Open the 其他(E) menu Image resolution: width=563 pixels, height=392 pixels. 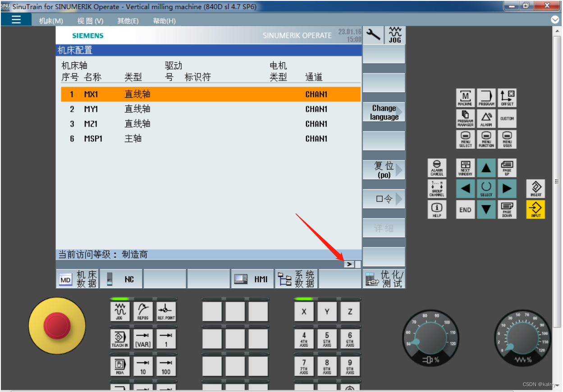coord(128,21)
